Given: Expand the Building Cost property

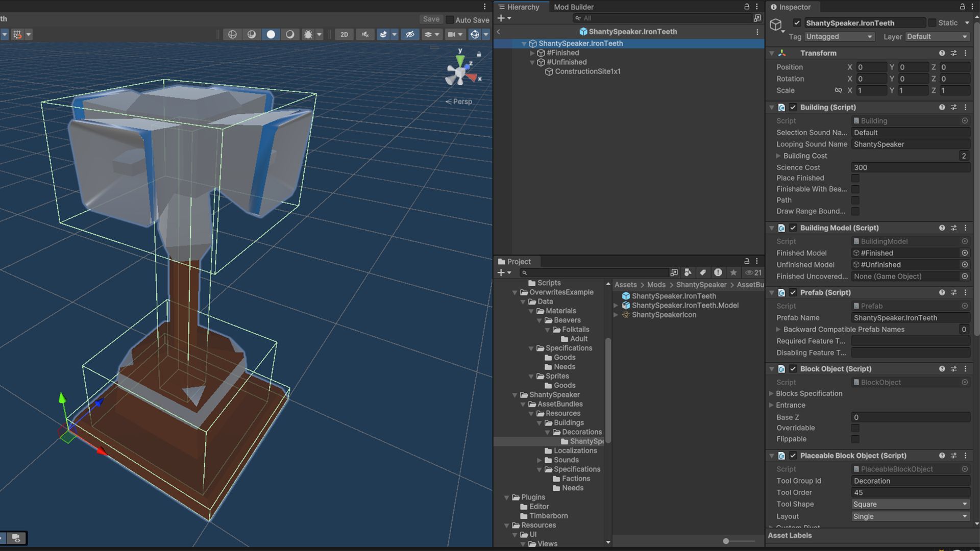Looking at the screenshot, I should [778, 156].
